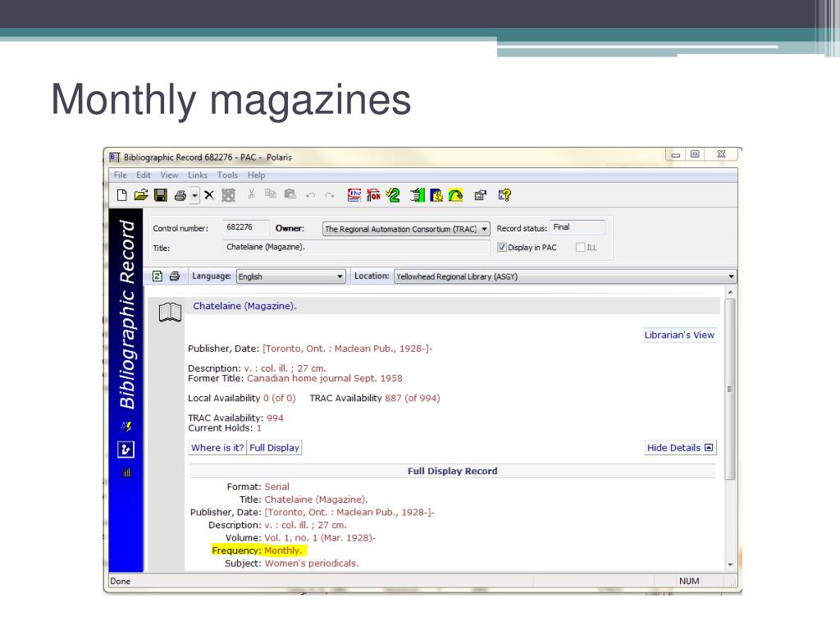Click the Copy icon in toolbar
Screen dimensions: 840x630
271,194
